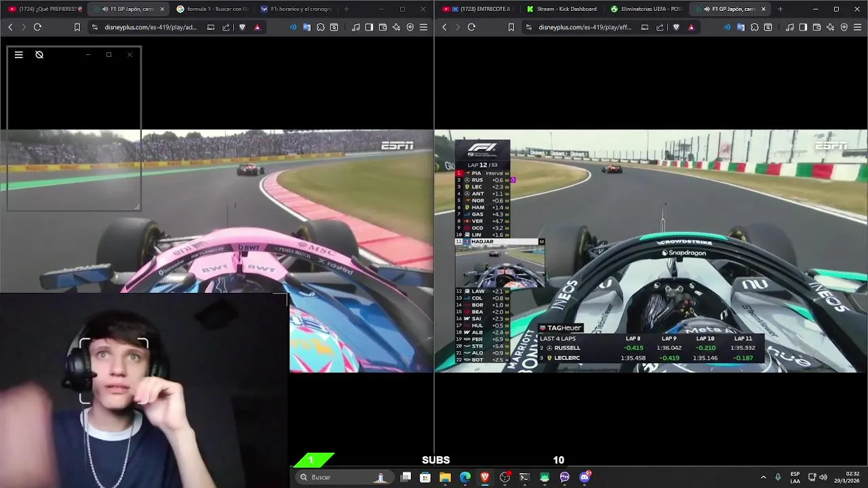This screenshot has height=488, width=868.
Task: Close the F1 GP Japón tab in right window
Action: coord(764,9)
